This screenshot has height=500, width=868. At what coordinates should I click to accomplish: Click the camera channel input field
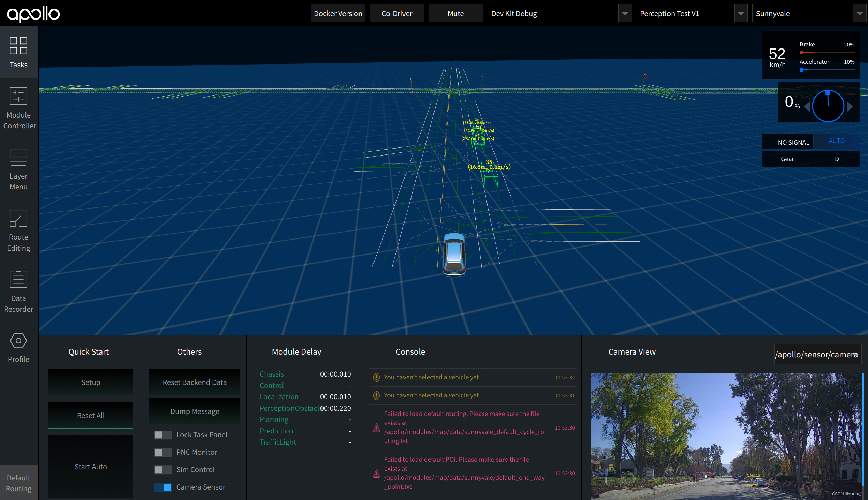(x=817, y=355)
